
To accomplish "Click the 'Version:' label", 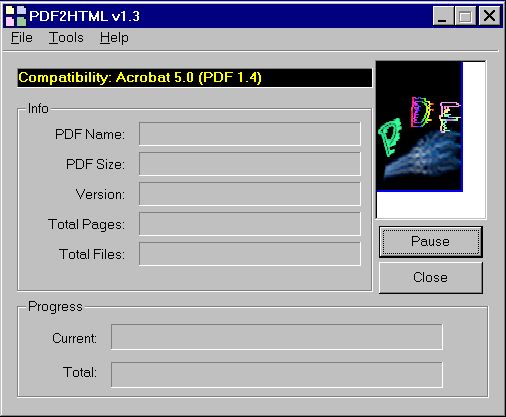I will [100, 194].
